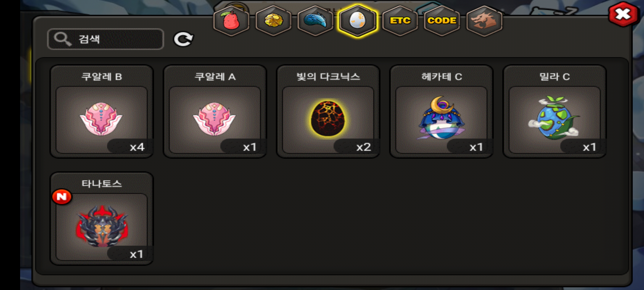
Task: Select the 쿠알레 B pink egg
Action: [x=101, y=112]
